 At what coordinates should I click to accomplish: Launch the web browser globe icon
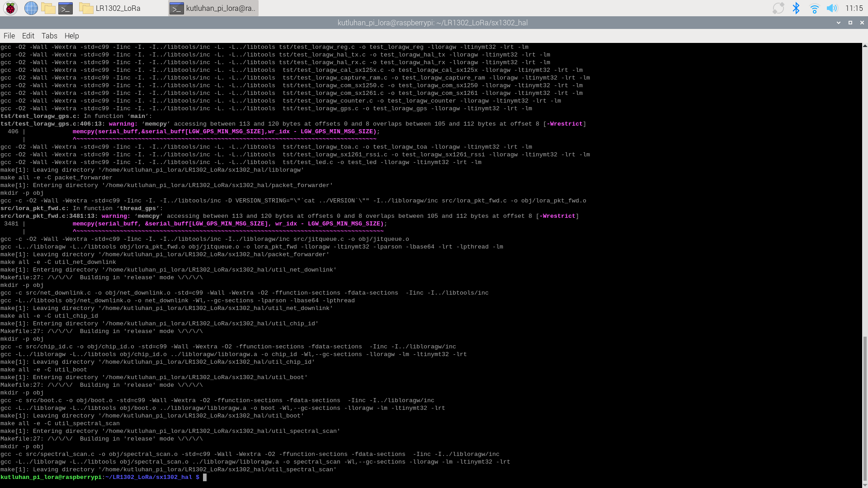(x=31, y=8)
